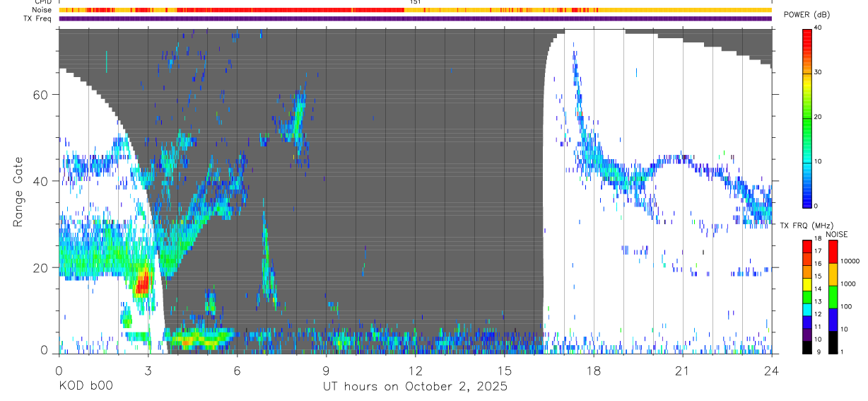Click the Range Gate axis title
Screen dimensions: 868x401
(18, 191)
